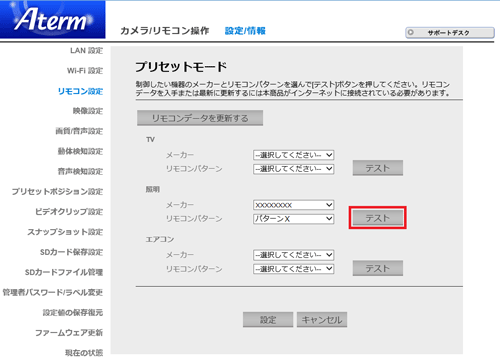500x361 pixels.
Task: Click the エアコン テスト button
Action: (378, 268)
